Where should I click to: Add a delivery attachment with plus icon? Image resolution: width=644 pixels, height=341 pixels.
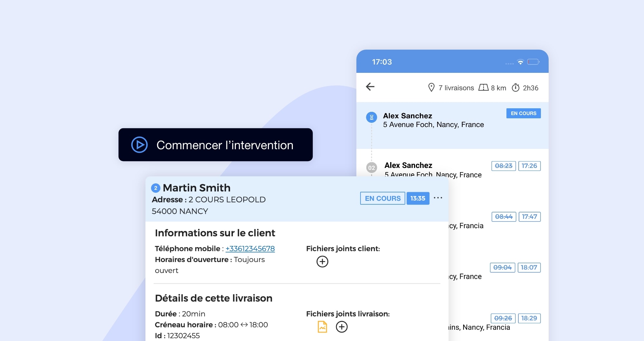341,327
